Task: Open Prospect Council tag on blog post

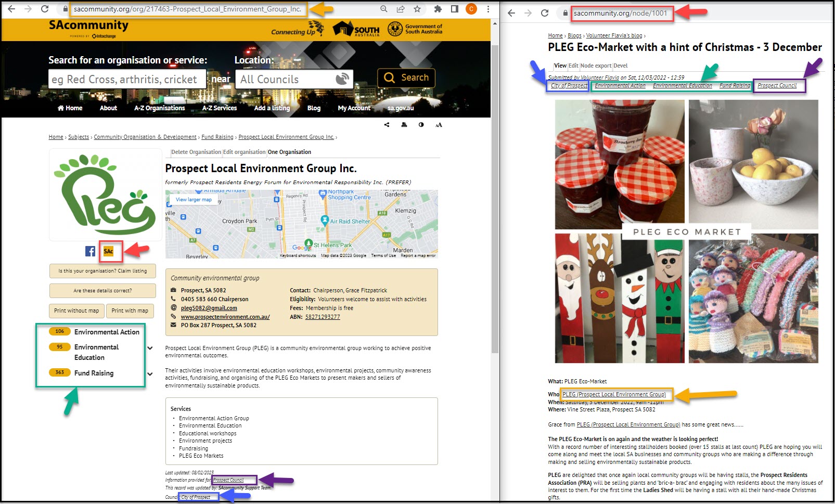Action: 777,85
